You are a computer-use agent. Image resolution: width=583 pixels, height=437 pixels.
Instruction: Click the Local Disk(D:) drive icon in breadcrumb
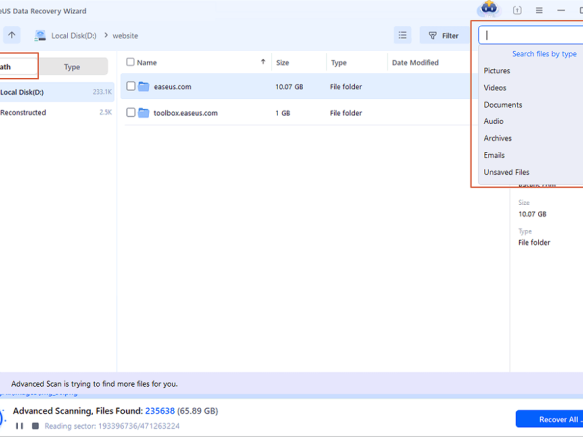[40, 36]
